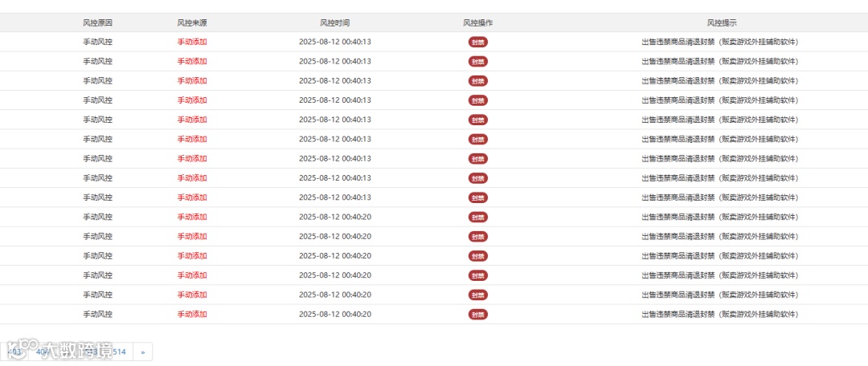
Task: Select the last row's 00:40:20 timestamp
Action: [x=335, y=314]
